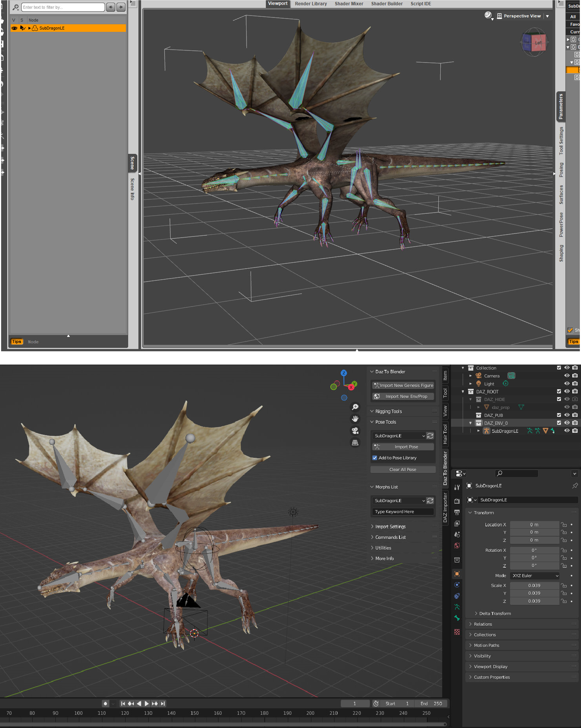Screen dimensions: 581x728
Task: Open the orange Object properties tab
Action: coord(457,574)
